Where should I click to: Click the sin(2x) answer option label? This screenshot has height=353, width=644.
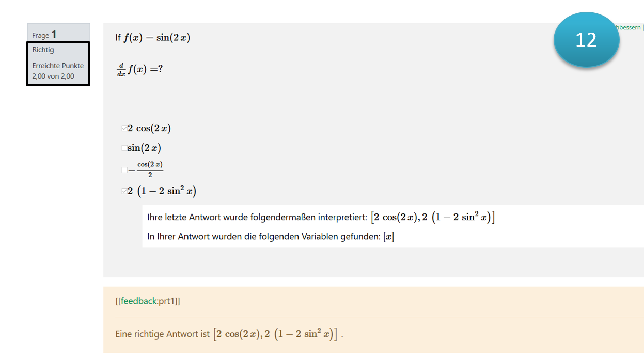(x=145, y=148)
